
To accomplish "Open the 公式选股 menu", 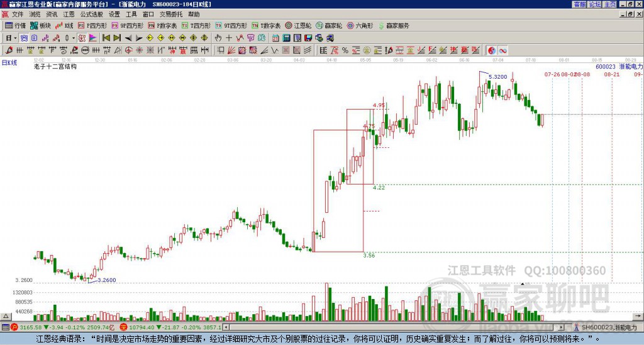I will click(91, 14).
